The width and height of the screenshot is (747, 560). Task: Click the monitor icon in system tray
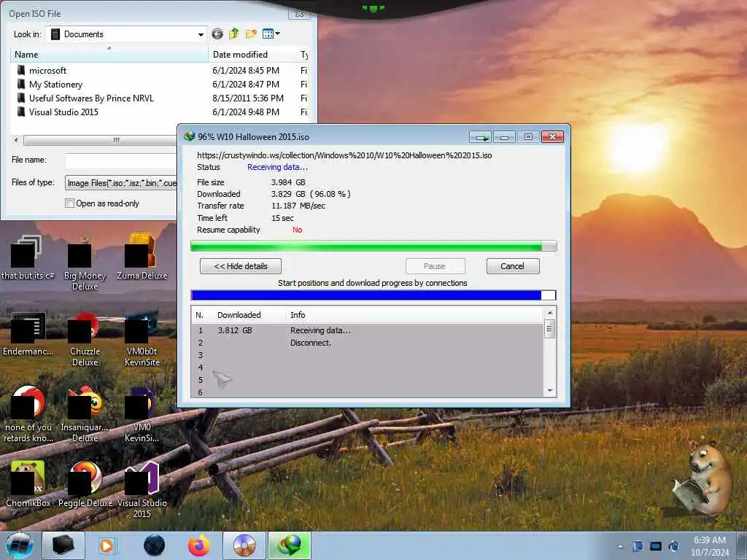656,546
